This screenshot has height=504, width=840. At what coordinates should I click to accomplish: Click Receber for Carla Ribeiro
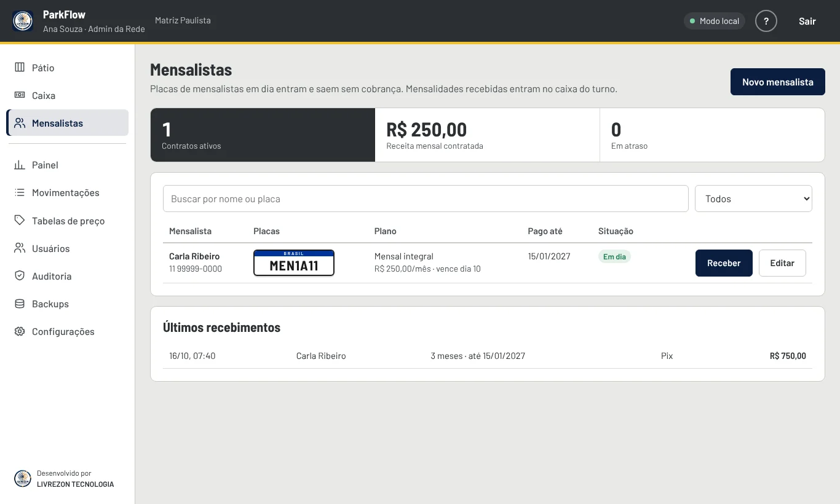click(x=724, y=263)
